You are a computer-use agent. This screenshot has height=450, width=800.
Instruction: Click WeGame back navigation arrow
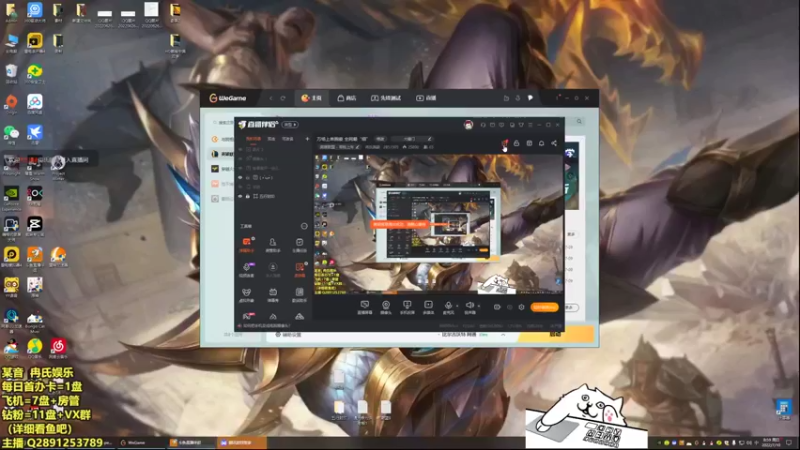(271, 98)
